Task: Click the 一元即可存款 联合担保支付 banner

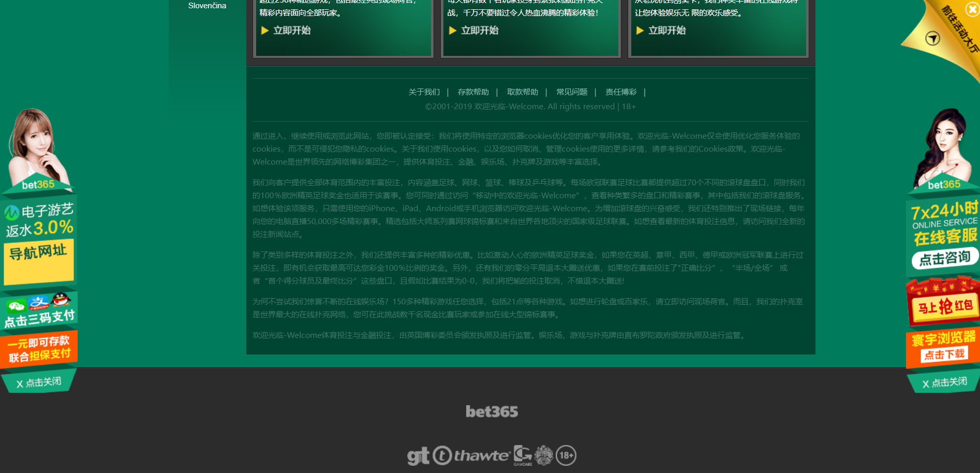Action: click(x=39, y=349)
